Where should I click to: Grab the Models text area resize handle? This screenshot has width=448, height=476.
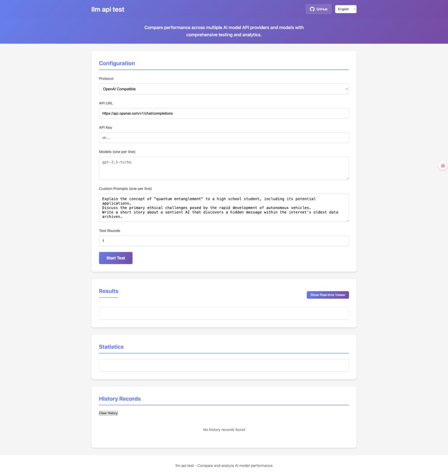pyautogui.click(x=347, y=177)
